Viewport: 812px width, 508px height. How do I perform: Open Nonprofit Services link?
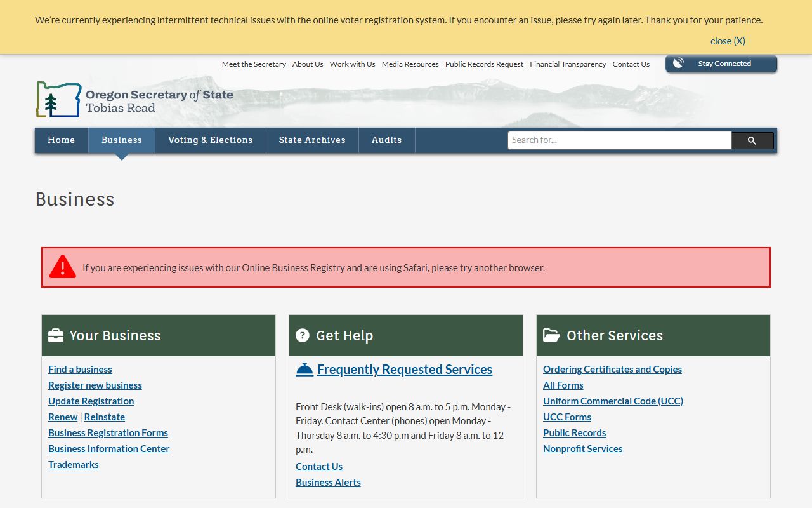click(583, 449)
